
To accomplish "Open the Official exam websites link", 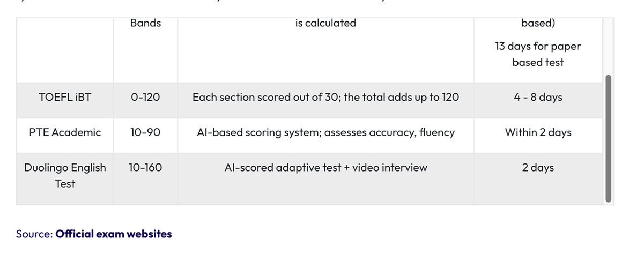I will 114,234.
